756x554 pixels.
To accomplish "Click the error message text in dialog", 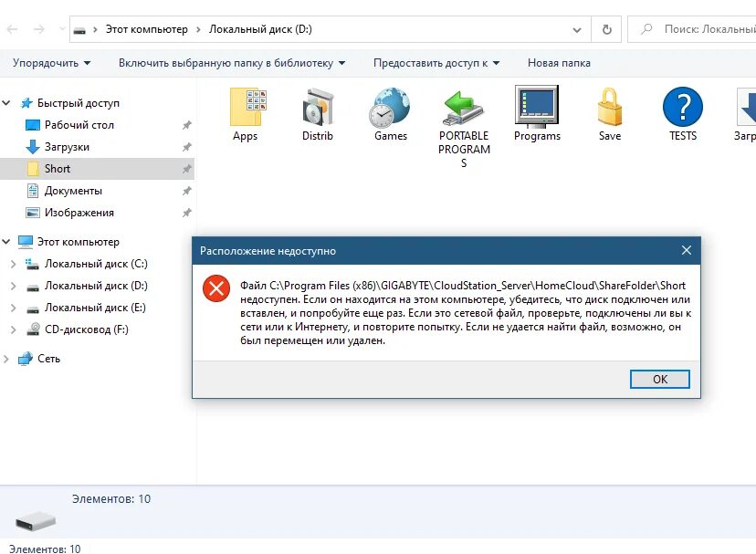I will pyautogui.click(x=466, y=313).
